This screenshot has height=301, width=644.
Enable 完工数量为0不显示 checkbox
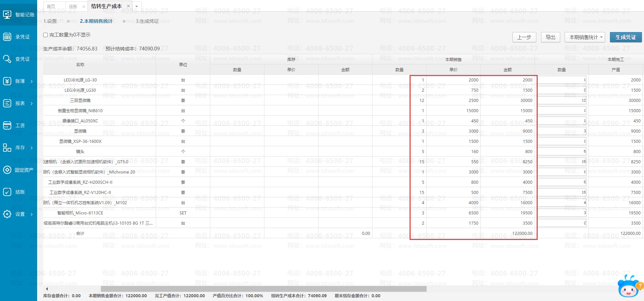pos(45,35)
